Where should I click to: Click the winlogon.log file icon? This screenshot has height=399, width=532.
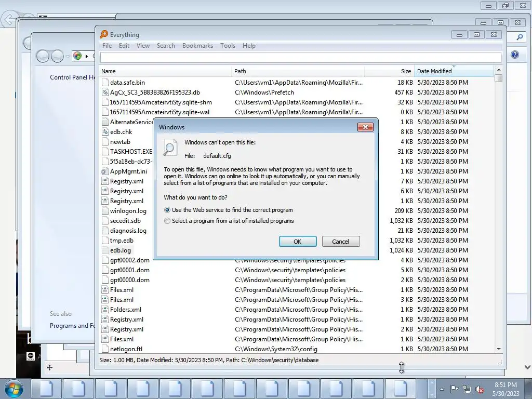point(105,211)
